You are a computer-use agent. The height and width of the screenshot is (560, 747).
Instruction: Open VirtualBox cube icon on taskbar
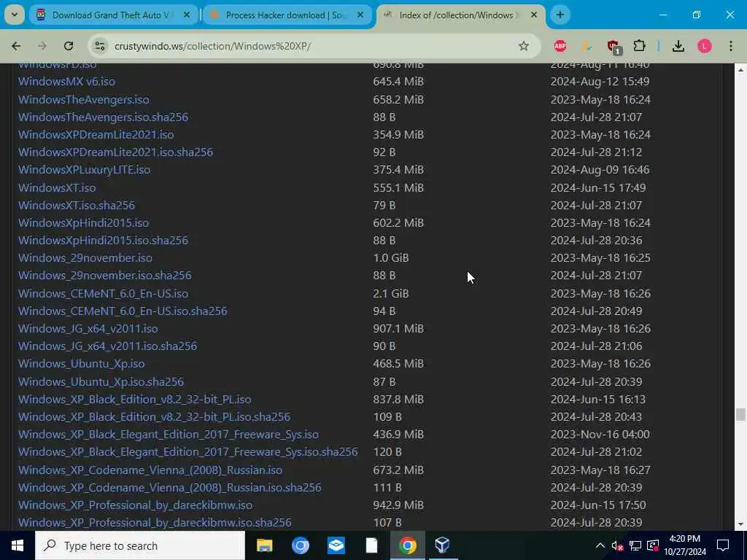[443, 545]
